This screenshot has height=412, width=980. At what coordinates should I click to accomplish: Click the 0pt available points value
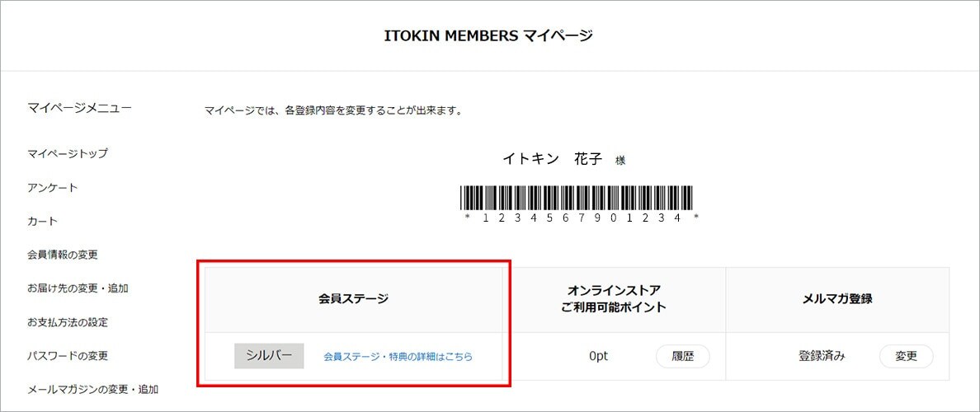598,357
